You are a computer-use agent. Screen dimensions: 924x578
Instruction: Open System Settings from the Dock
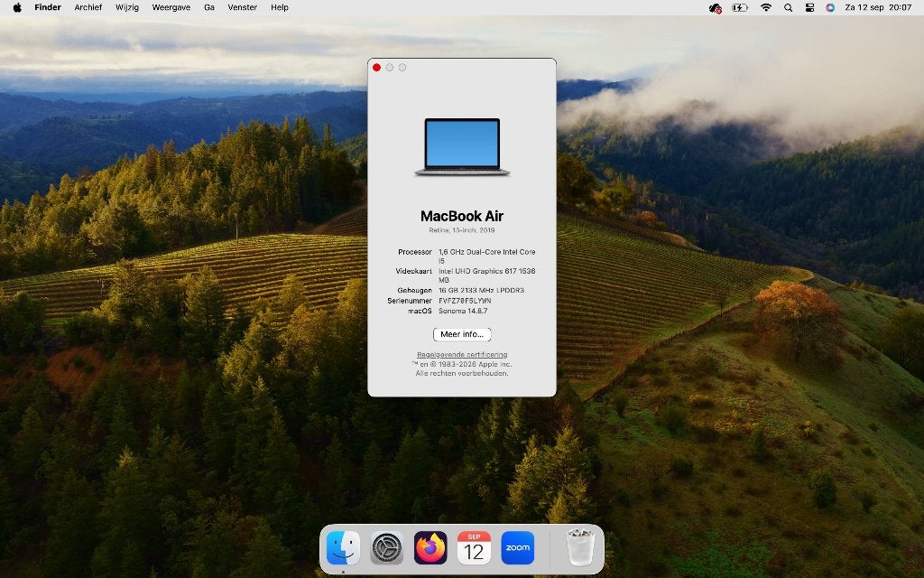pyautogui.click(x=387, y=548)
